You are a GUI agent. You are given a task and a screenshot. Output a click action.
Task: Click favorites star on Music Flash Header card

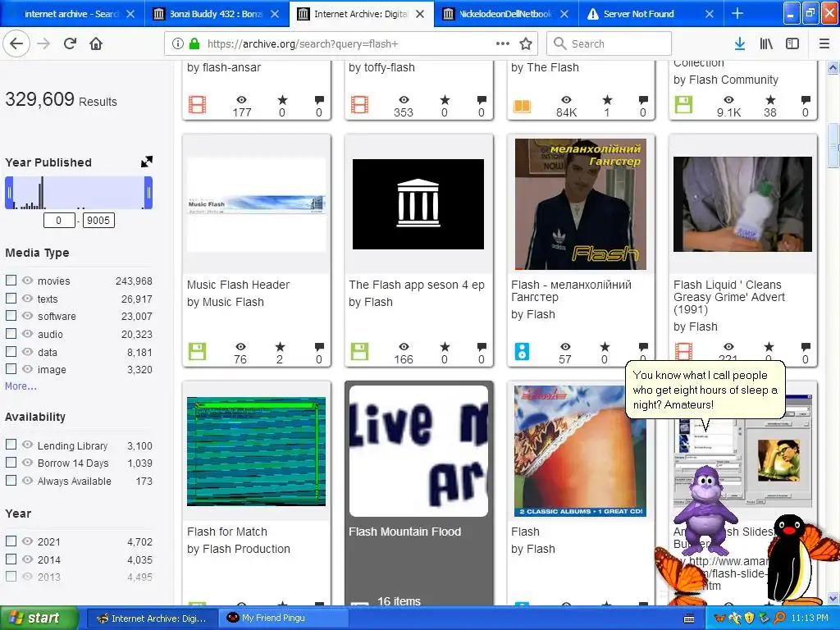(x=280, y=347)
